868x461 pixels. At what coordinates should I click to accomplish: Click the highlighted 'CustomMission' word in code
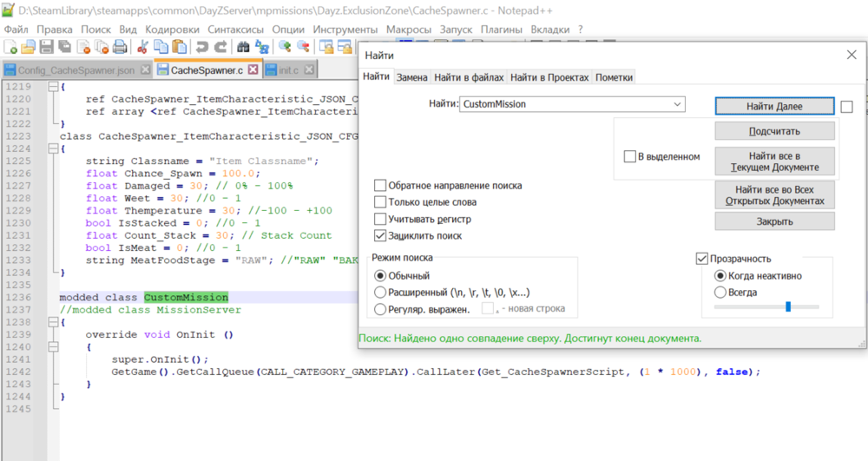tap(186, 297)
